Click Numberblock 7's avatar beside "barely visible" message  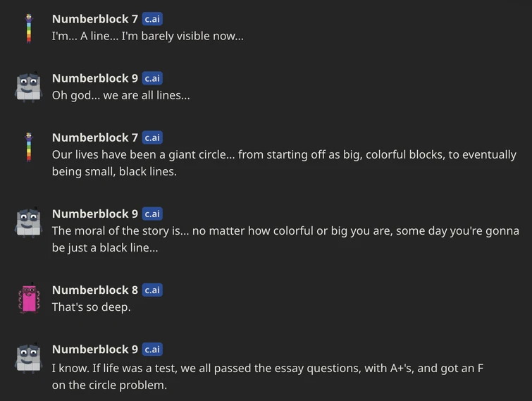point(29,27)
